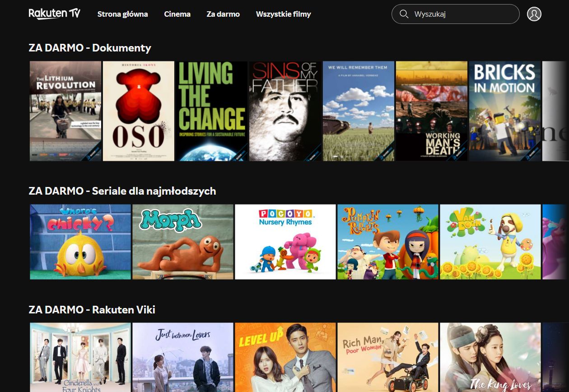Open the Za darmo section

click(223, 14)
